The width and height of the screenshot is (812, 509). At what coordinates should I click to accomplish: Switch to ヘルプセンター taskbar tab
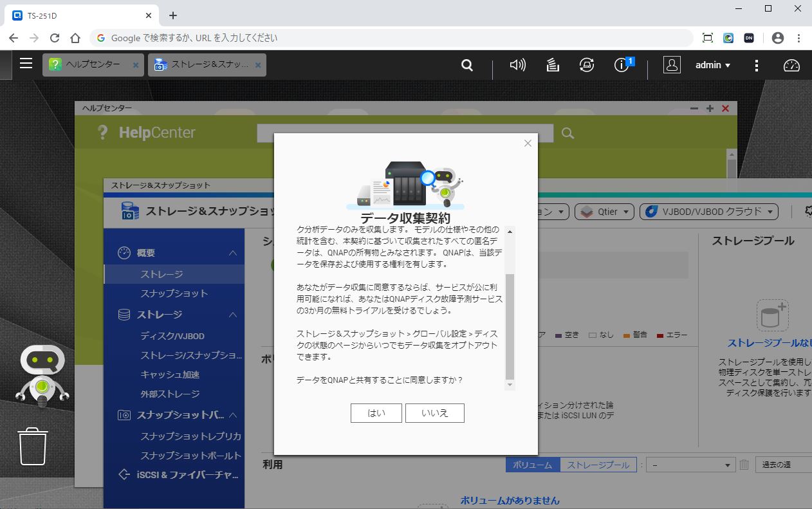point(93,65)
